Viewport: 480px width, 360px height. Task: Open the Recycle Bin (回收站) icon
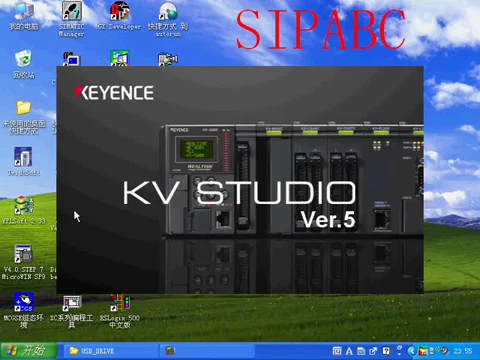(x=24, y=64)
